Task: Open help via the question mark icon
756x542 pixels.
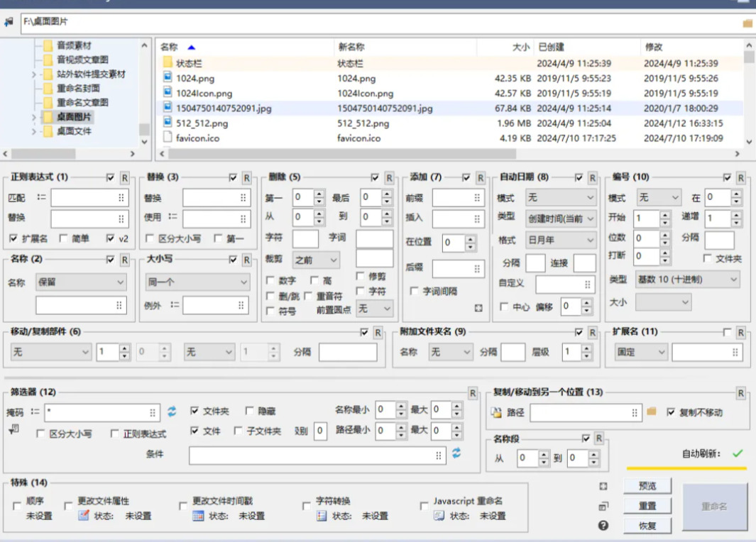Action: click(x=603, y=526)
